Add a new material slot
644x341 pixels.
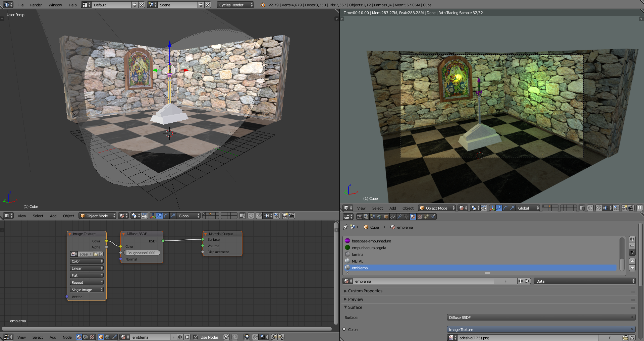632,239
